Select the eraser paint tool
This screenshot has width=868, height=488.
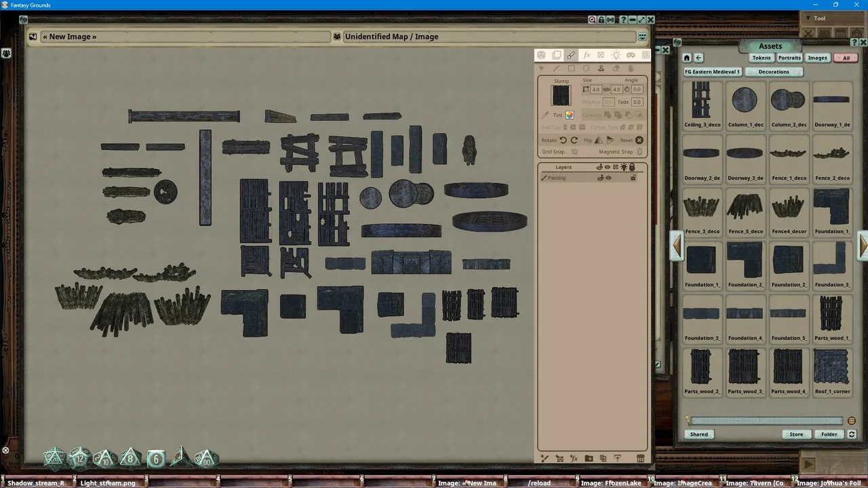tap(616, 68)
